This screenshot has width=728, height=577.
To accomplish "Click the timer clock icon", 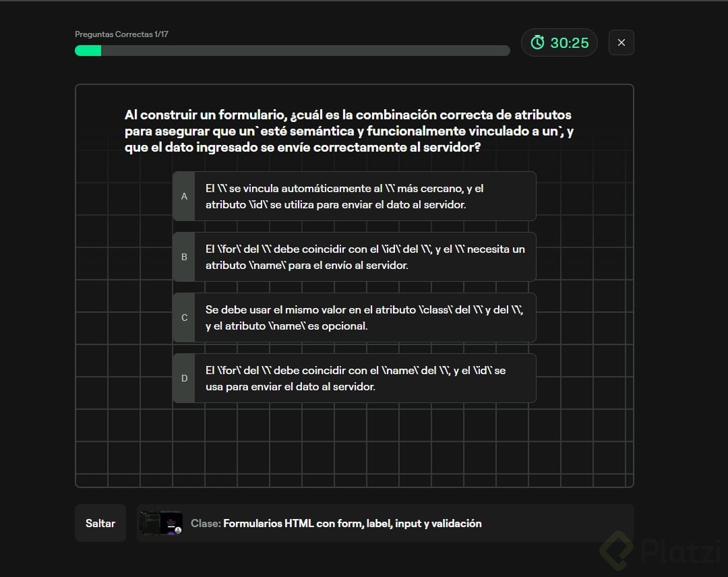I will tap(537, 42).
